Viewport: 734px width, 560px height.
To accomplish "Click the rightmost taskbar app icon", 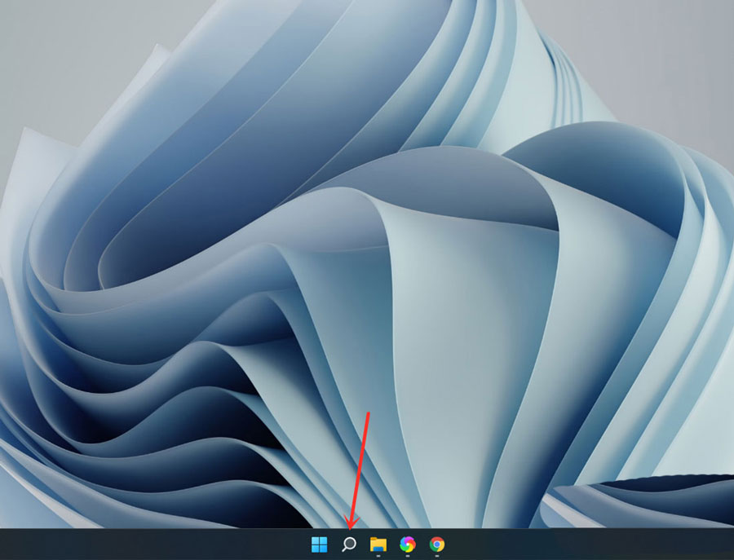I will (436, 544).
